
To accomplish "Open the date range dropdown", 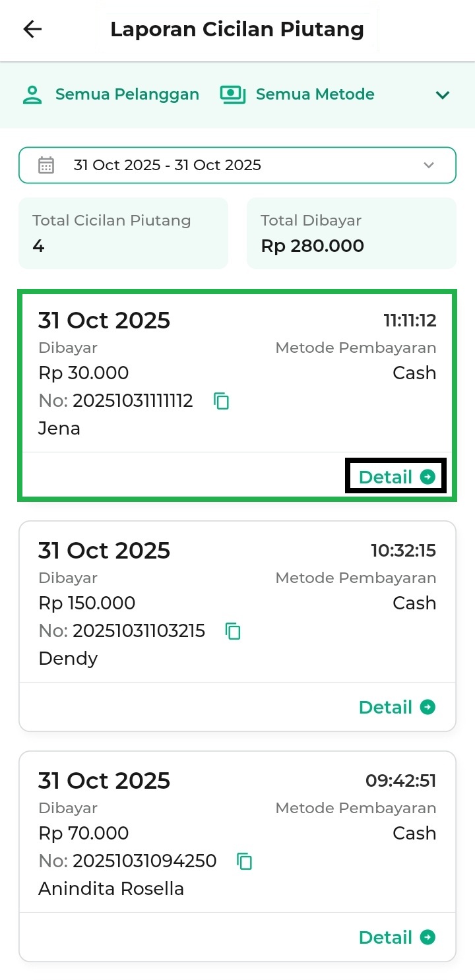I will tap(237, 165).
